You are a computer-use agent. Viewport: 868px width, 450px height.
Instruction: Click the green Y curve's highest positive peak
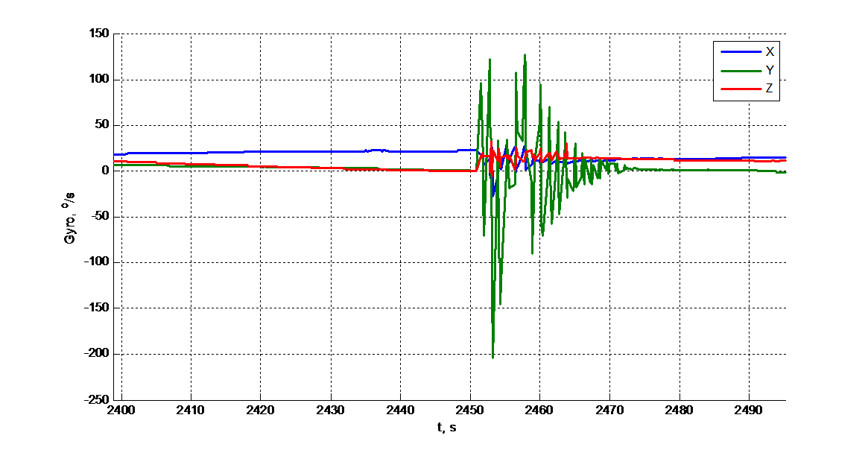[x=525, y=56]
